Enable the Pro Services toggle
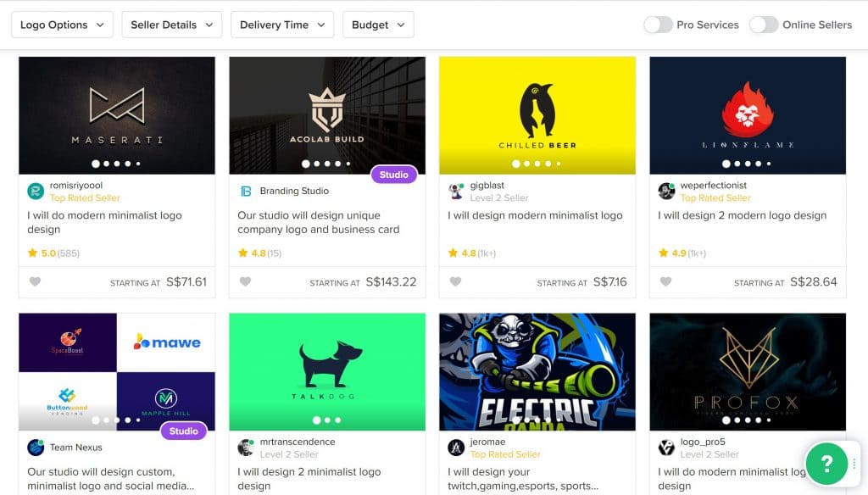The width and height of the screenshot is (868, 495). click(658, 25)
